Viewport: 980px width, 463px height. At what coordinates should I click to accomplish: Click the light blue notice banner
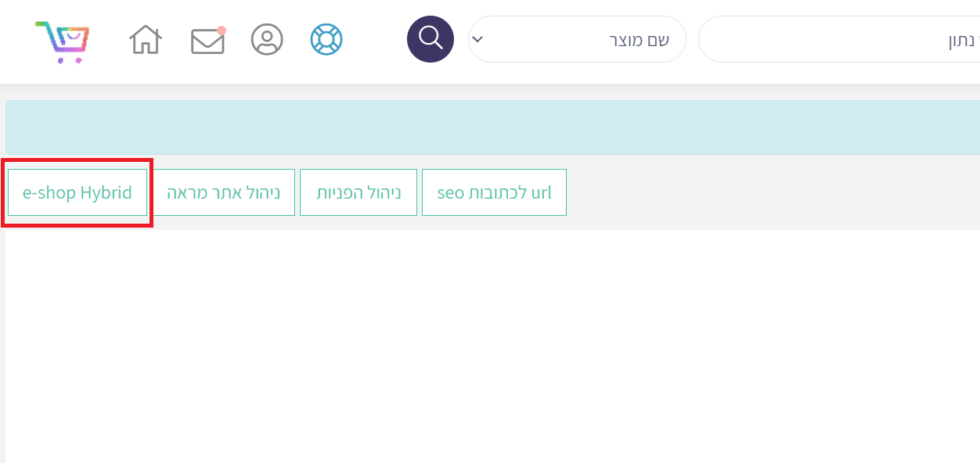(x=492, y=127)
